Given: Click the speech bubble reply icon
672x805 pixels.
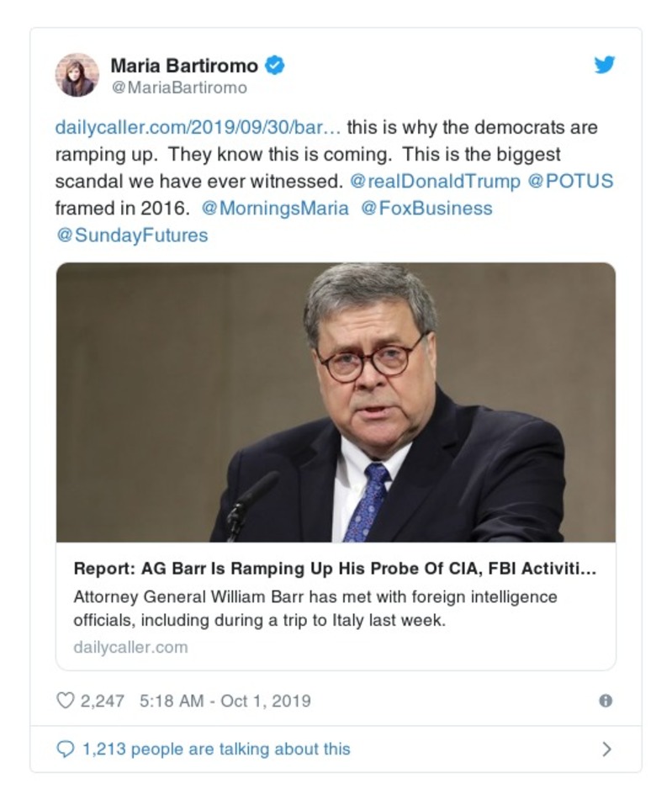Looking at the screenshot, I should point(65,749).
